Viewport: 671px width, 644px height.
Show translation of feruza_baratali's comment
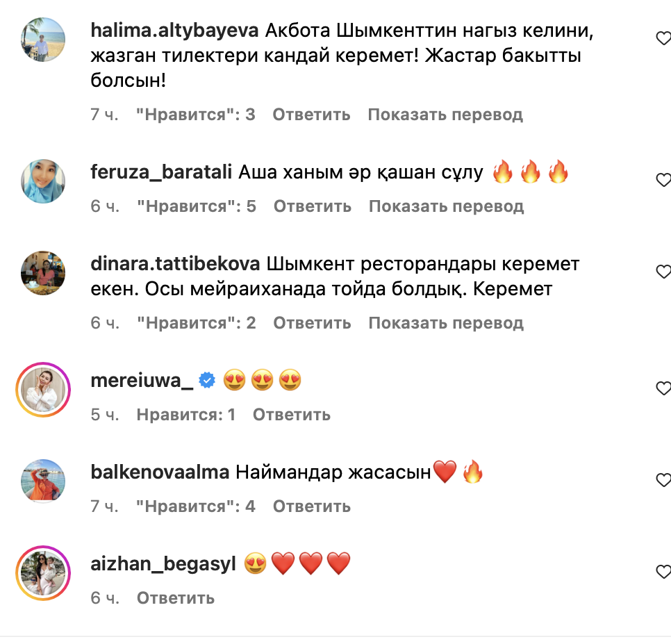pyautogui.click(x=447, y=206)
